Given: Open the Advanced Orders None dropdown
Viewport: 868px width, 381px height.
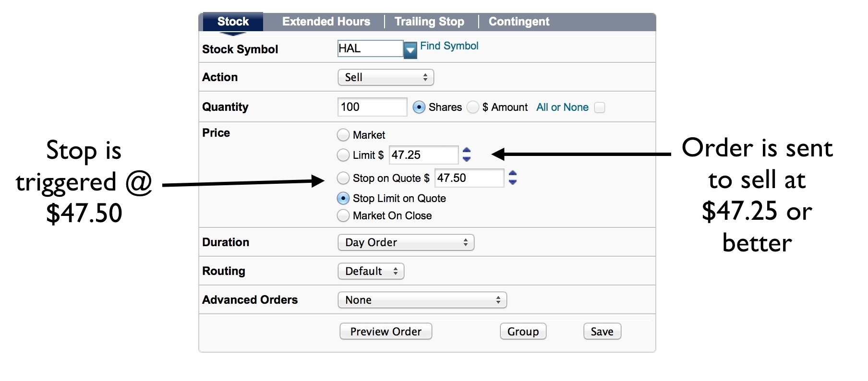Looking at the screenshot, I should (x=422, y=300).
